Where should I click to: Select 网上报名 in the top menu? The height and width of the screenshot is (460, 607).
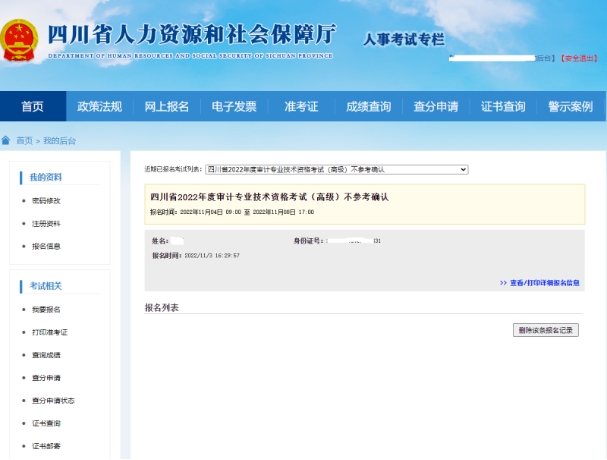tap(166, 107)
